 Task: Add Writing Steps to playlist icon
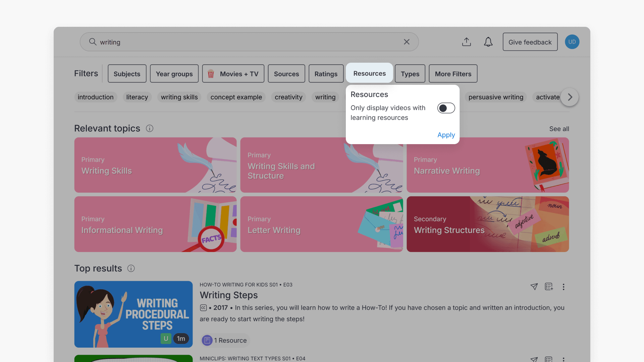pyautogui.click(x=549, y=287)
